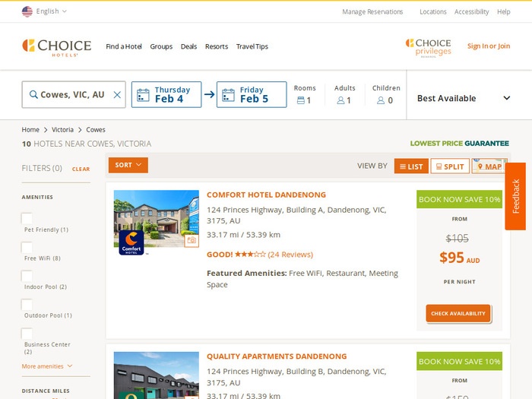Click Sign In or Join

coord(489,46)
